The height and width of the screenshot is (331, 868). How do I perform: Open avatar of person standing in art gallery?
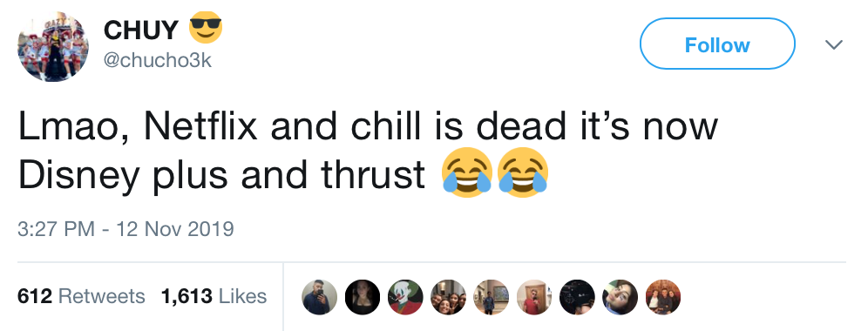(x=491, y=297)
